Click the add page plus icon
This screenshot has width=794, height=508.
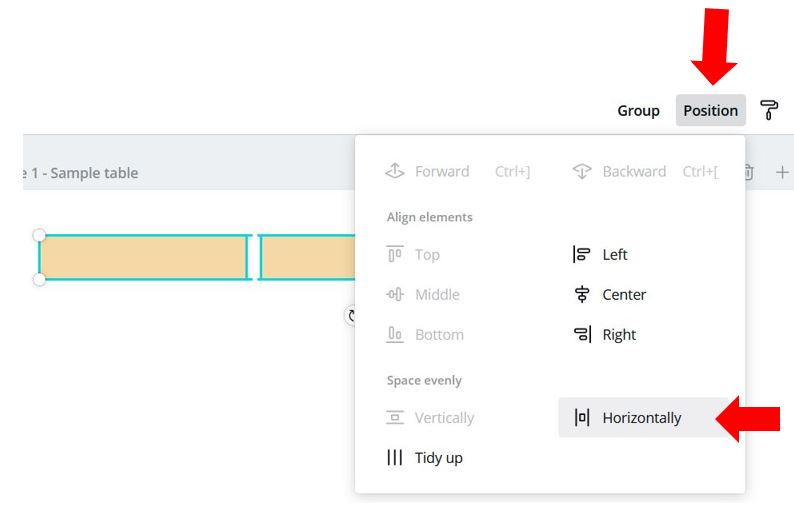pyautogui.click(x=782, y=172)
